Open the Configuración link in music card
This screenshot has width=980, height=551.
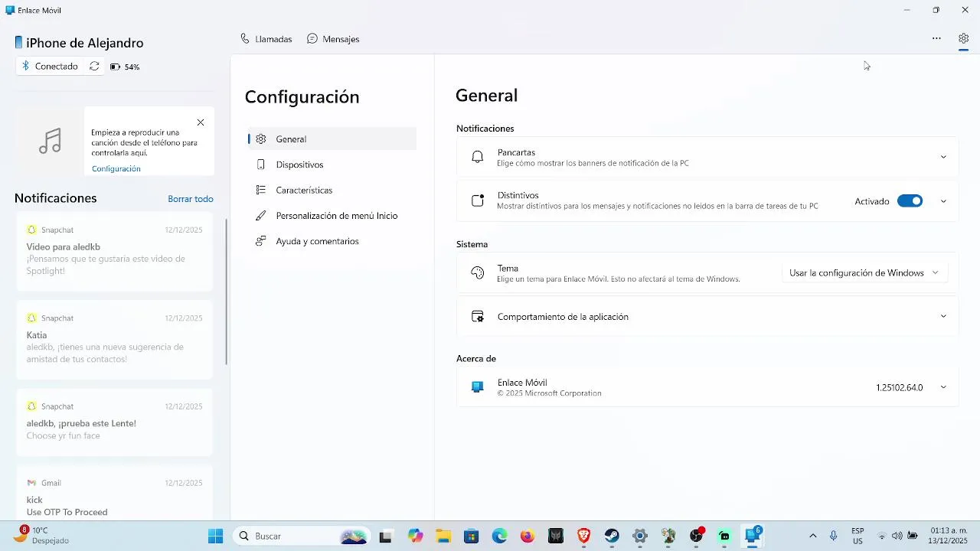coord(116,168)
